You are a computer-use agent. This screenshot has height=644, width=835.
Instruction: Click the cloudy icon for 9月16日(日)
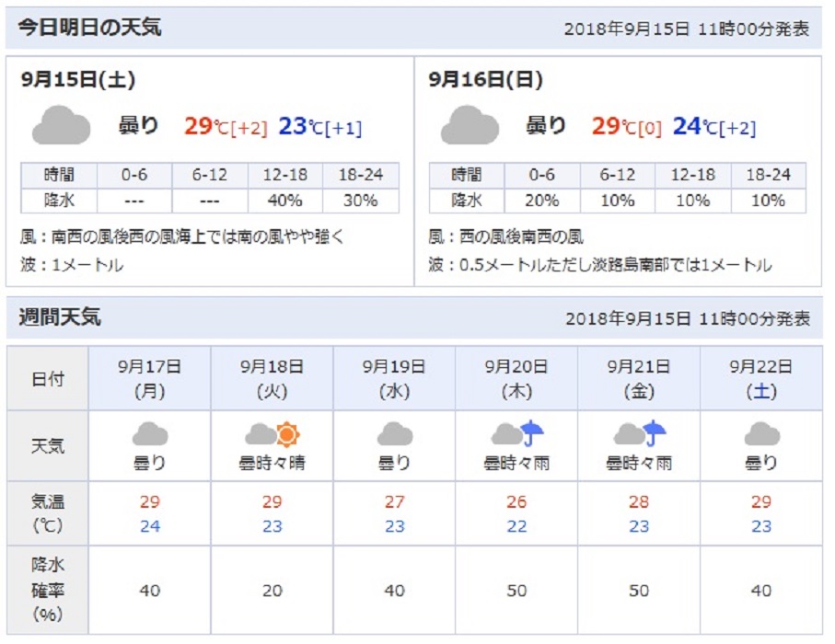pos(470,125)
